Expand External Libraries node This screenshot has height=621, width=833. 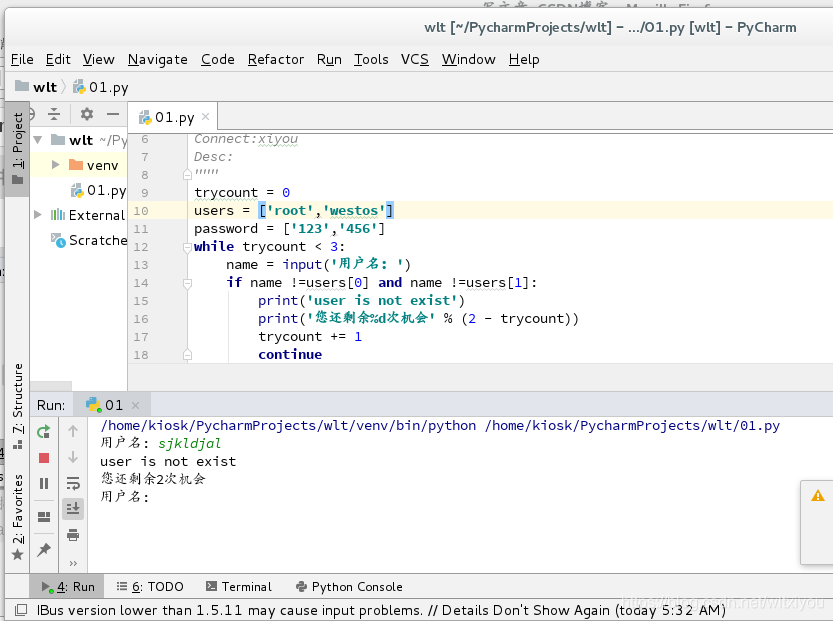38,215
